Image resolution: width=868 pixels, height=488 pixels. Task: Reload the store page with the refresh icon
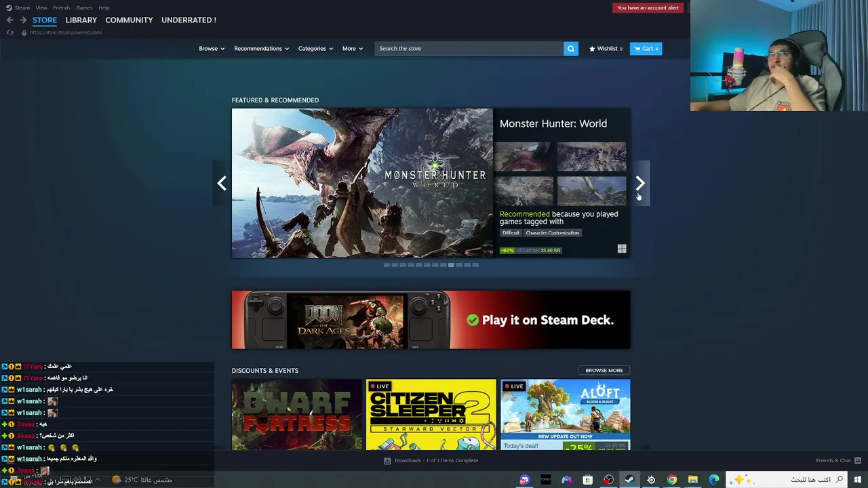[x=9, y=33]
